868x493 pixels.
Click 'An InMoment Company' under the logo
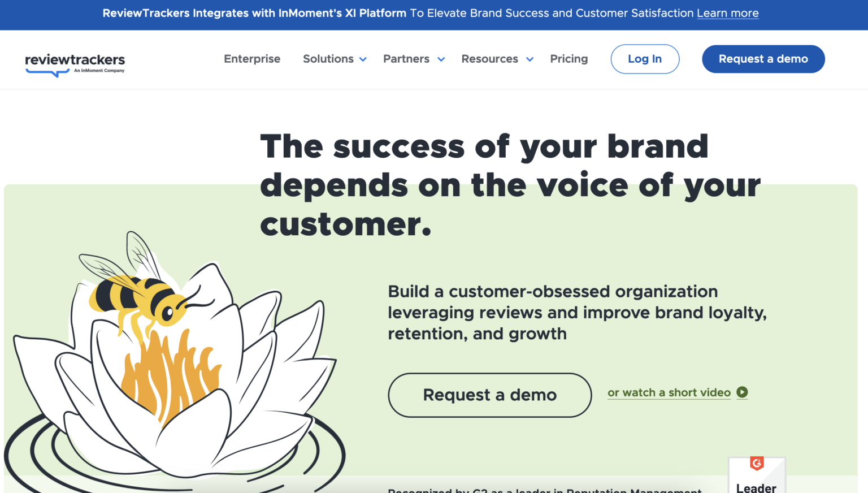tap(99, 71)
